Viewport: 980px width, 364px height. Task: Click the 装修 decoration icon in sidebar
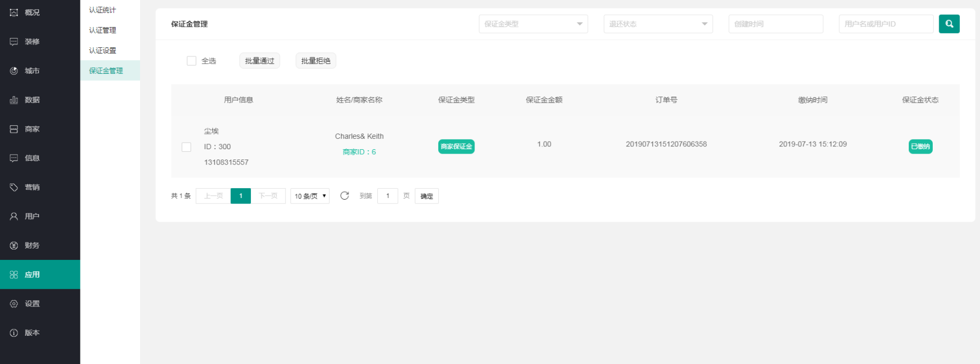[14, 42]
